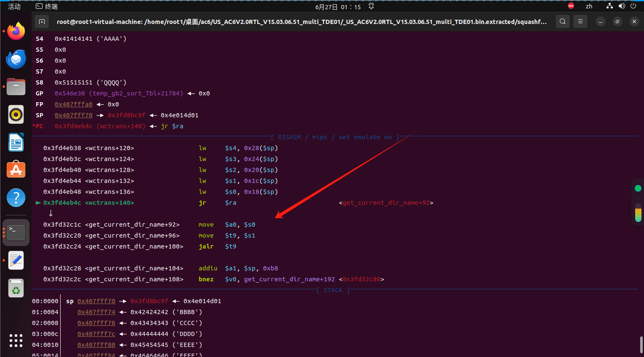Click the STACK section header
644x357 pixels.
[333, 290]
